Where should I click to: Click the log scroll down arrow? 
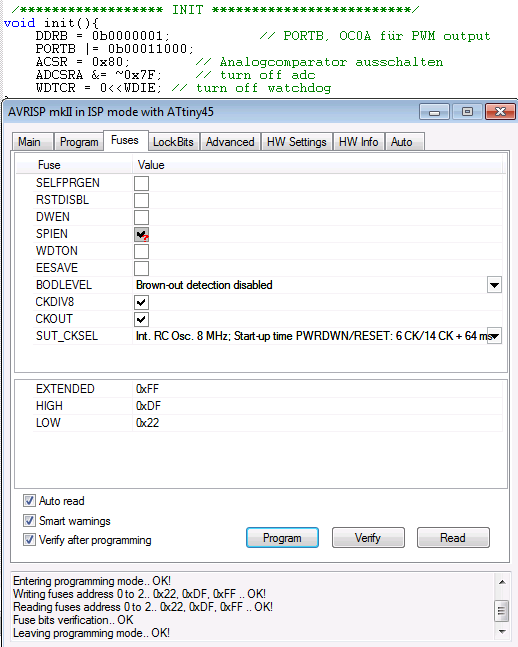(502, 632)
